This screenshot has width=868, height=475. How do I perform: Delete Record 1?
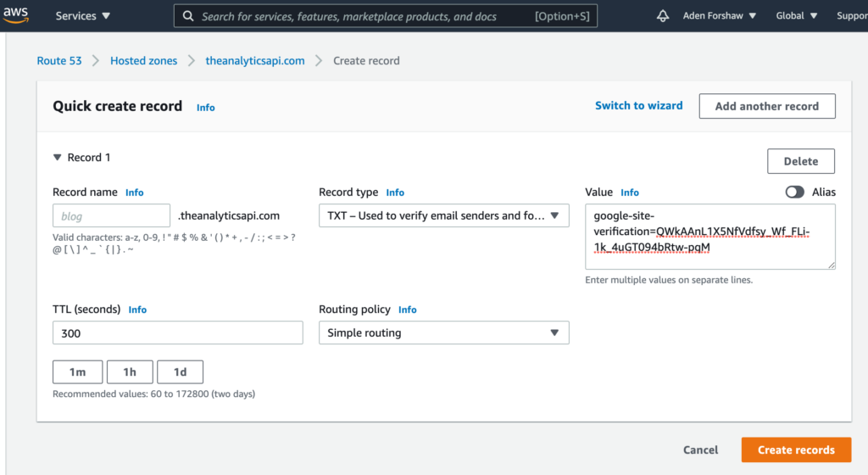click(x=800, y=161)
